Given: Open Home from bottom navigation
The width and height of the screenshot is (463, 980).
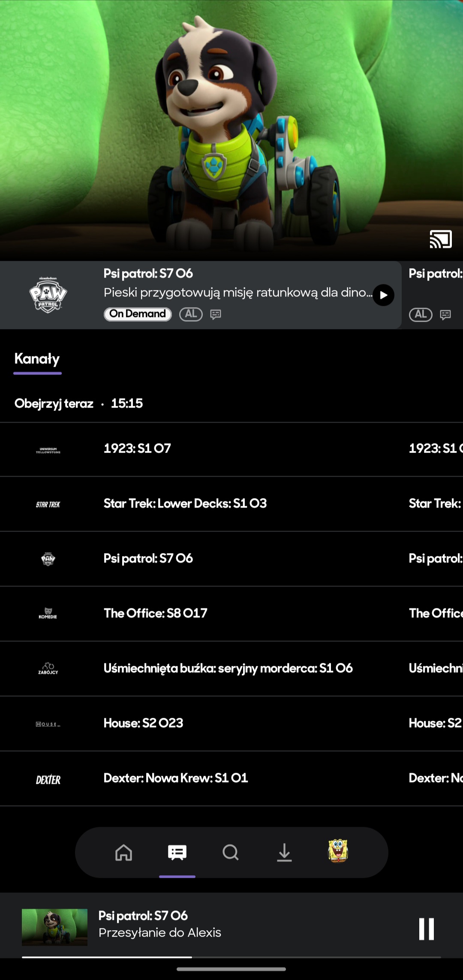Looking at the screenshot, I should coord(123,852).
